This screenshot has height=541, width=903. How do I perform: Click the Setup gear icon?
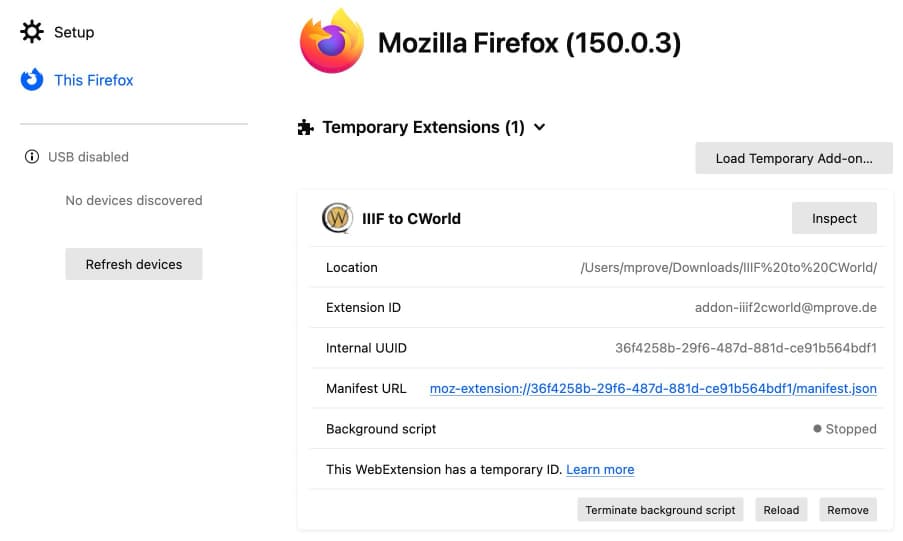pyautogui.click(x=32, y=32)
